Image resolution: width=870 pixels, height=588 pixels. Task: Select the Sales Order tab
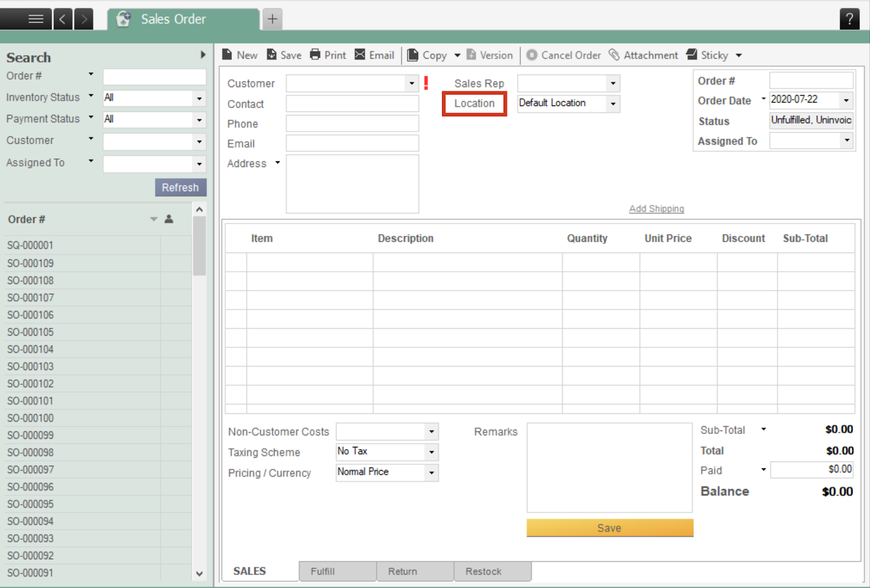[x=183, y=20]
